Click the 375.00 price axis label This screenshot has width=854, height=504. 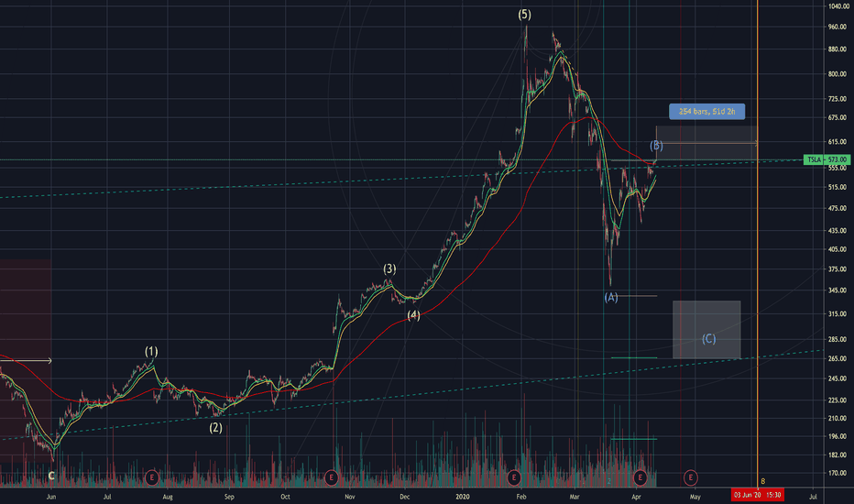[838, 269]
